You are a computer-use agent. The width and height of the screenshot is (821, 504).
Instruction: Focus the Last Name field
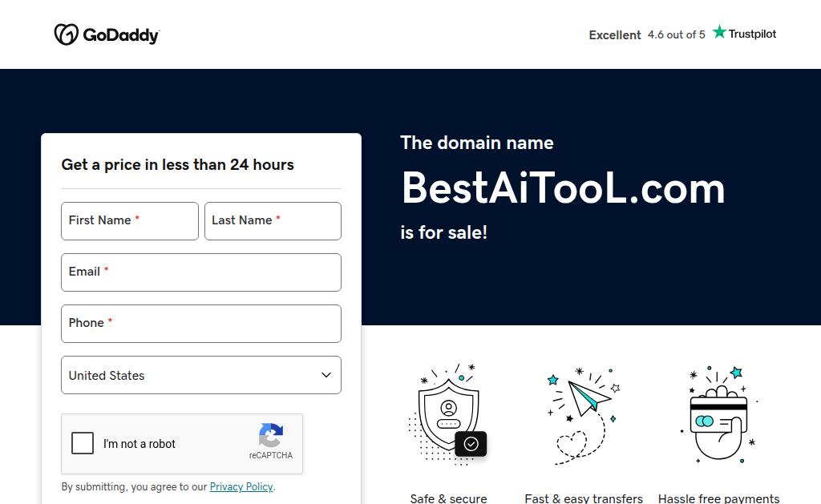tap(273, 221)
